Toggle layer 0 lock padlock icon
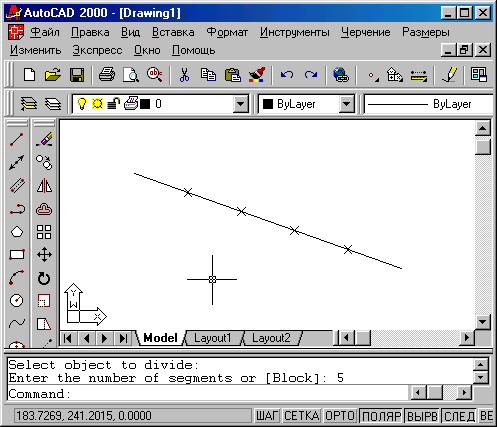The height and width of the screenshot is (427, 497). point(113,104)
